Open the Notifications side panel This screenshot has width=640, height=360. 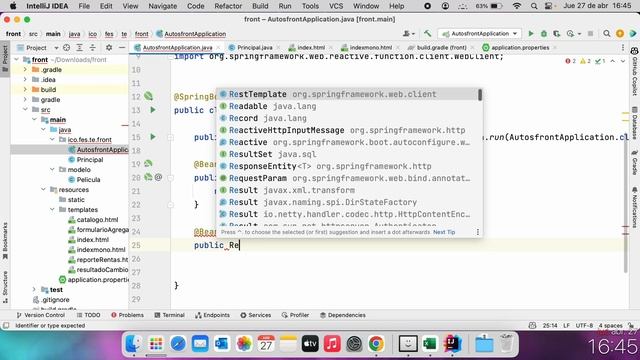[x=635, y=207]
